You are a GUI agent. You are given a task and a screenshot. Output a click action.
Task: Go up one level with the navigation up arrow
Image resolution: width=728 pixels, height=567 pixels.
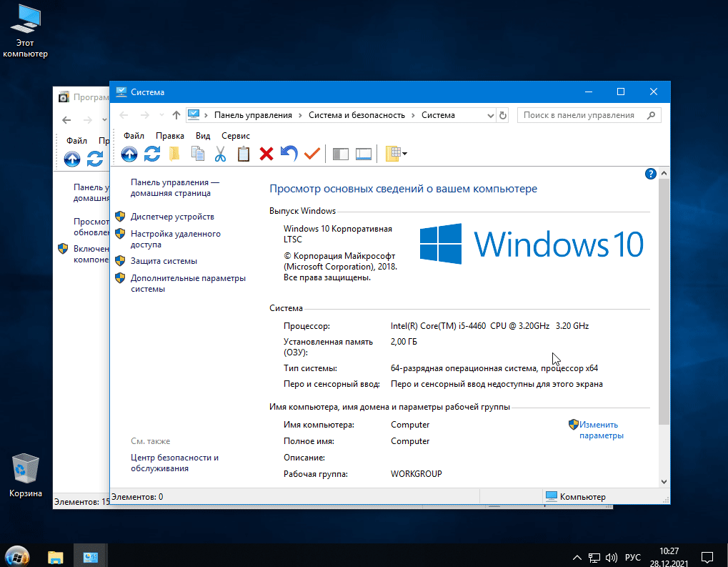[176, 115]
